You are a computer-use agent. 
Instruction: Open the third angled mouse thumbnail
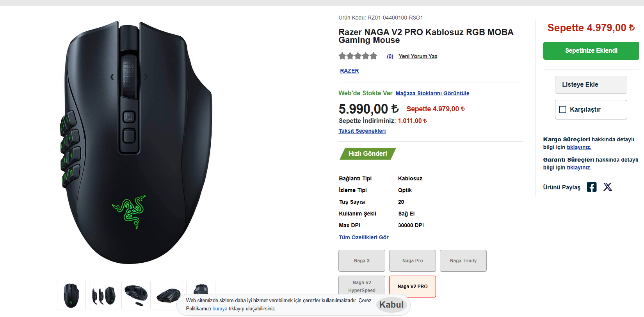coord(136,296)
